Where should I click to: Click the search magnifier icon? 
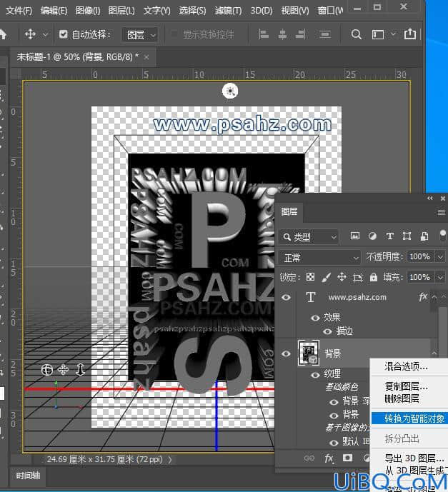[x=356, y=34]
